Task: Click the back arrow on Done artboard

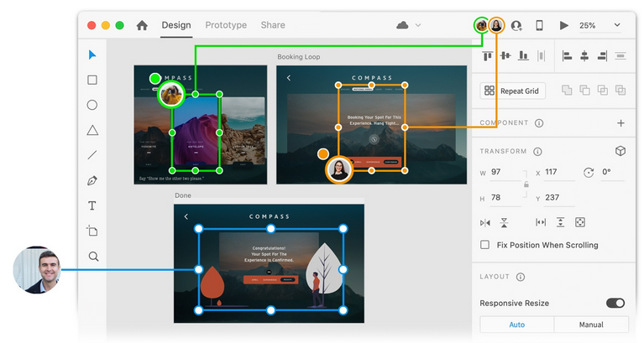Action: [186, 216]
